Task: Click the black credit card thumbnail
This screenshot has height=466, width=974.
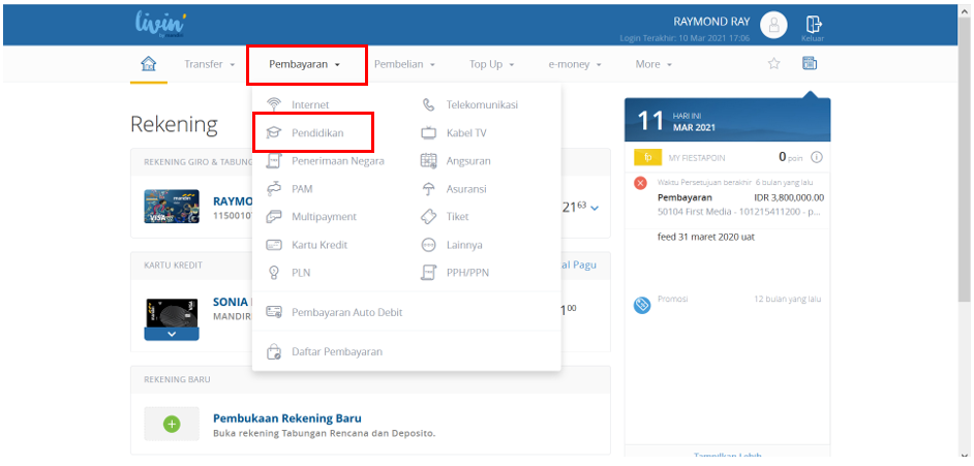Action: pos(171,313)
